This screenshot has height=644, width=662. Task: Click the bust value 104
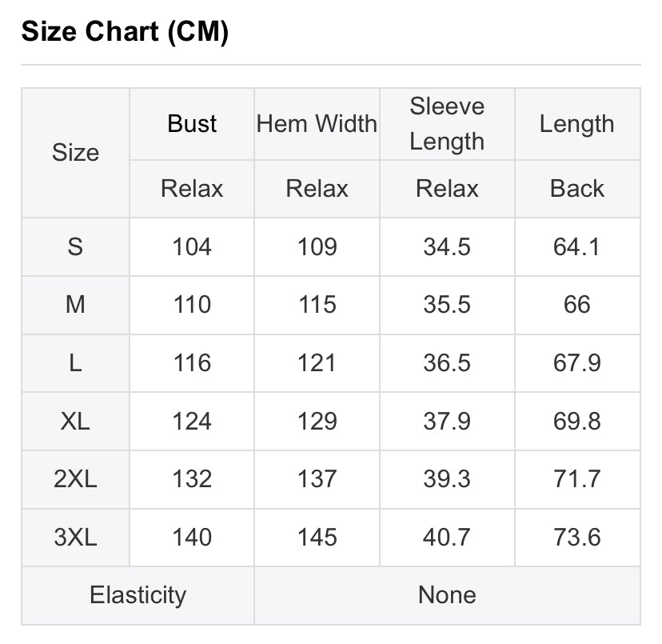[x=192, y=246]
